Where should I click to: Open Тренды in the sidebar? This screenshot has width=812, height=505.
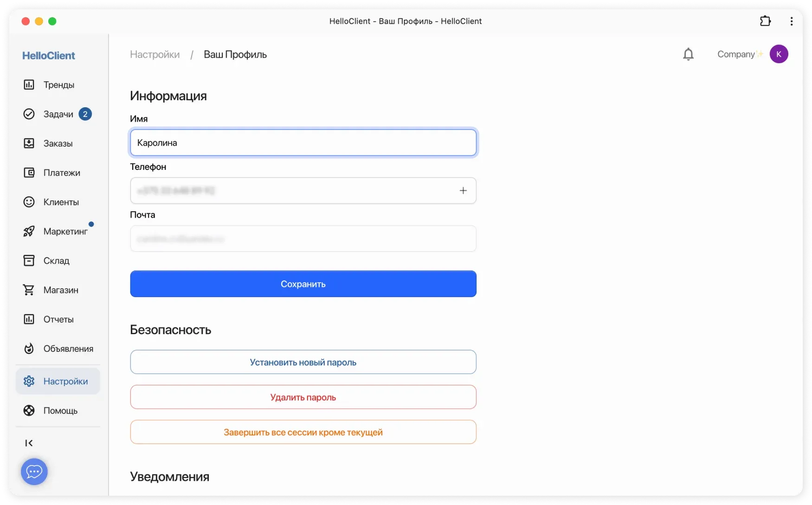tap(58, 85)
